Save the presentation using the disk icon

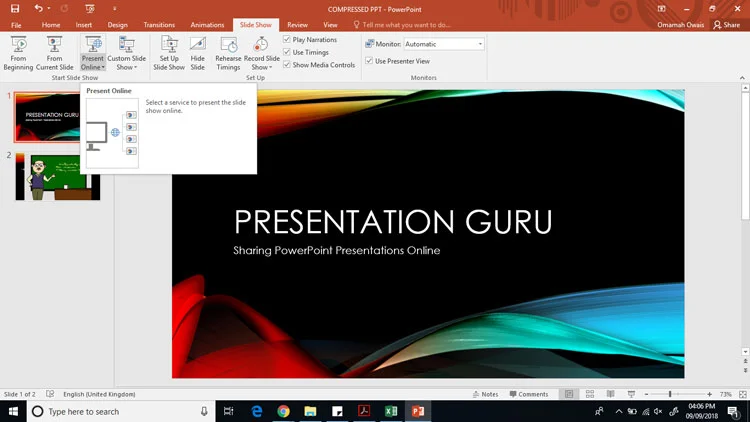click(x=15, y=8)
